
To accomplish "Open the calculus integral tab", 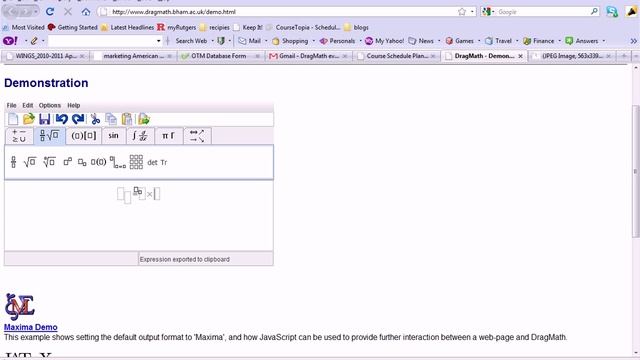I will click(140, 136).
